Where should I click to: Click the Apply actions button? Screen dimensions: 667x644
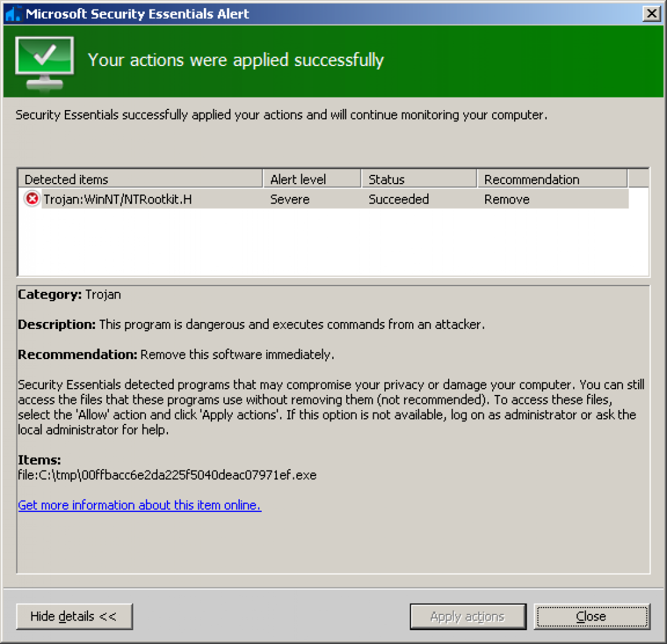coord(468,616)
